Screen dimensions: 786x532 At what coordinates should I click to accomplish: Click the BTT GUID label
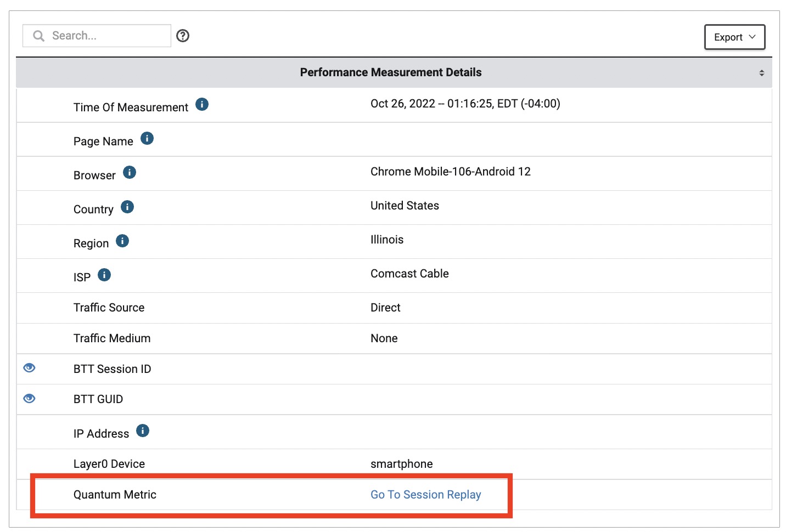point(98,399)
